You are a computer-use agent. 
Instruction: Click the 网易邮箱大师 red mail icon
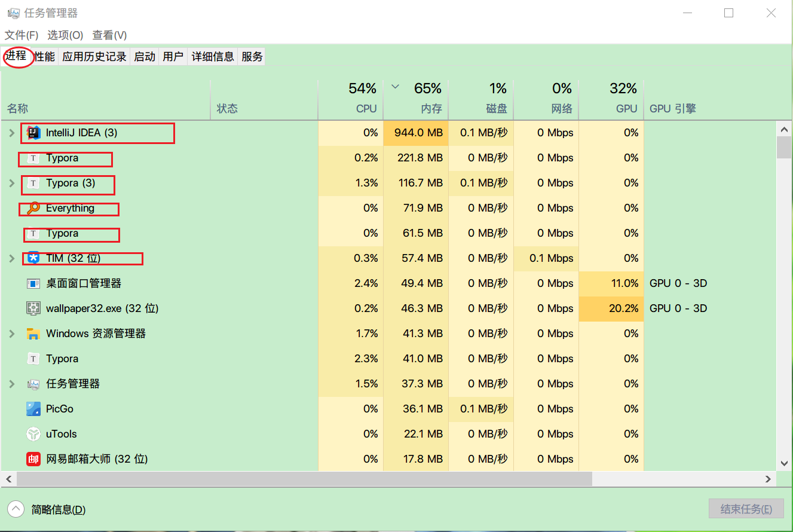click(33, 459)
